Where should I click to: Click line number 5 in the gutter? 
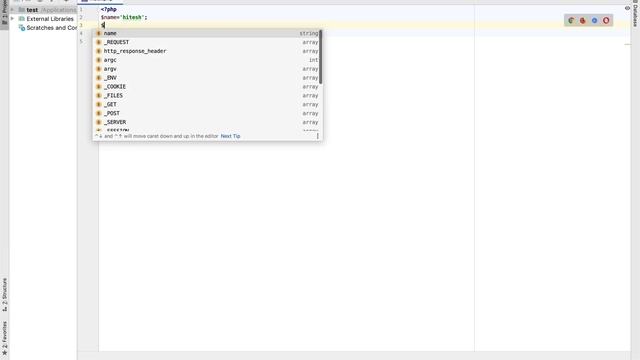coord(81,42)
